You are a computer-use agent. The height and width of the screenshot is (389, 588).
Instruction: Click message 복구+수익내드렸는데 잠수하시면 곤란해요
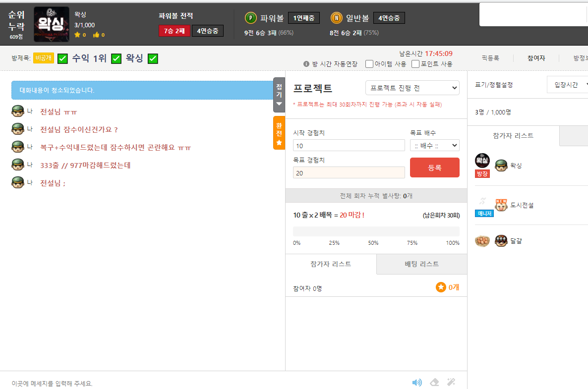click(x=116, y=147)
